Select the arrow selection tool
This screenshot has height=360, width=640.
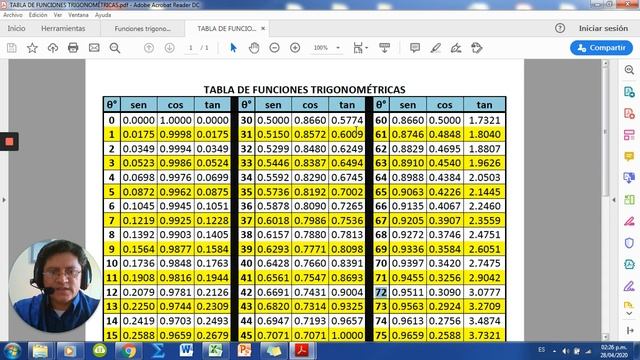[x=233, y=48]
